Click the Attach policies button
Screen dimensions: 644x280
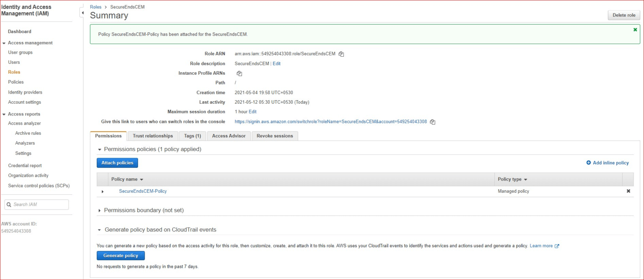tap(117, 162)
